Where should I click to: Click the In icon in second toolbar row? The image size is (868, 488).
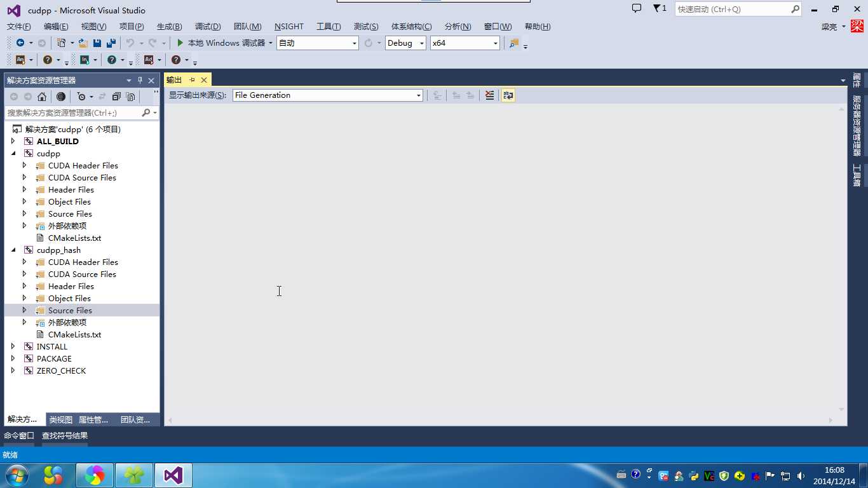point(85,60)
